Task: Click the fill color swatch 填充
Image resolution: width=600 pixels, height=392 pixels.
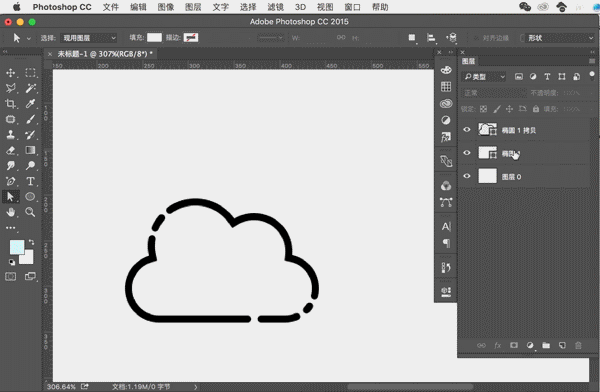Action: point(155,38)
